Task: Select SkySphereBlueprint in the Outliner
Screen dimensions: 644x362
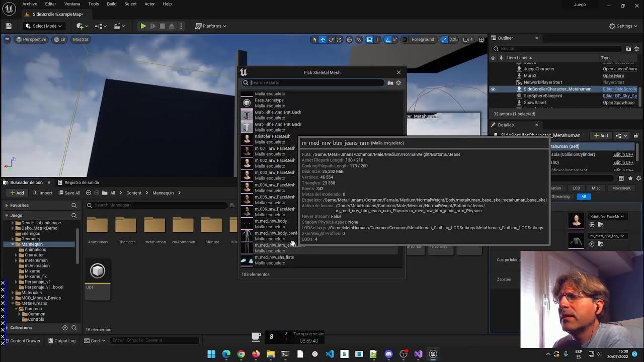Action: point(543,96)
